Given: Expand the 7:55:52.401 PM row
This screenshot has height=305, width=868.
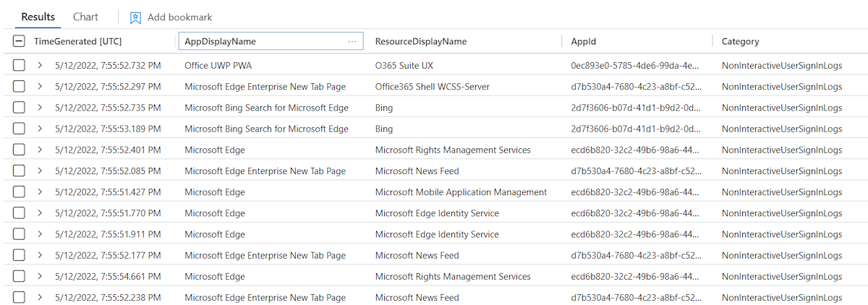Looking at the screenshot, I should pos(41,150).
